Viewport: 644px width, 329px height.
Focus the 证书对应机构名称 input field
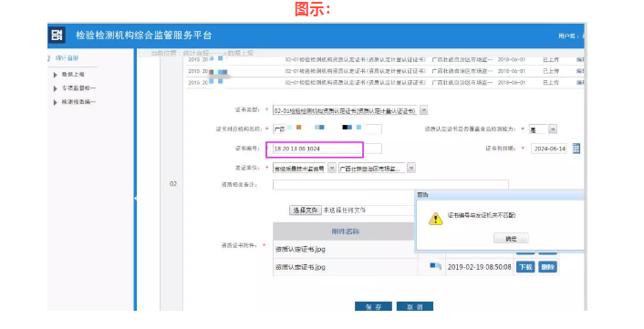(x=327, y=129)
